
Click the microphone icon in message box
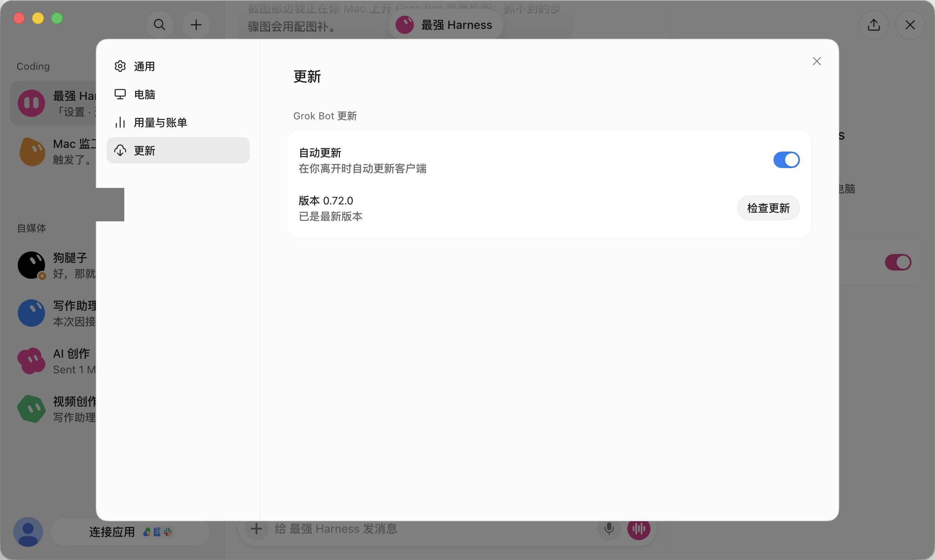[609, 529]
